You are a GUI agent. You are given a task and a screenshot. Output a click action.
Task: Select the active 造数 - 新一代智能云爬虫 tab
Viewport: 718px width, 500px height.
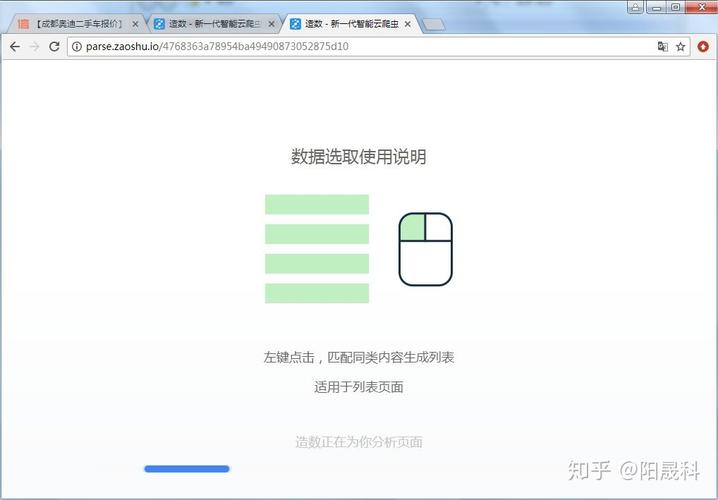(x=351, y=24)
